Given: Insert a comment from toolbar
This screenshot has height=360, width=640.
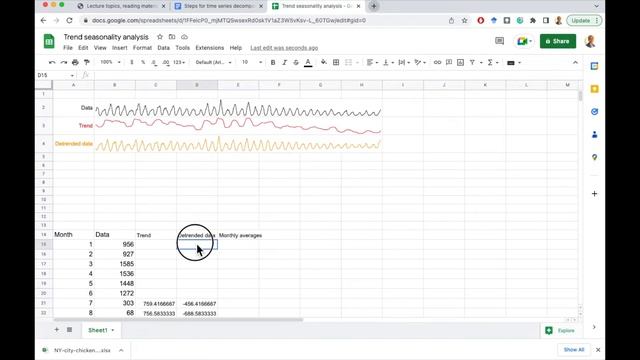Looking at the screenshot, I should [x=449, y=62].
